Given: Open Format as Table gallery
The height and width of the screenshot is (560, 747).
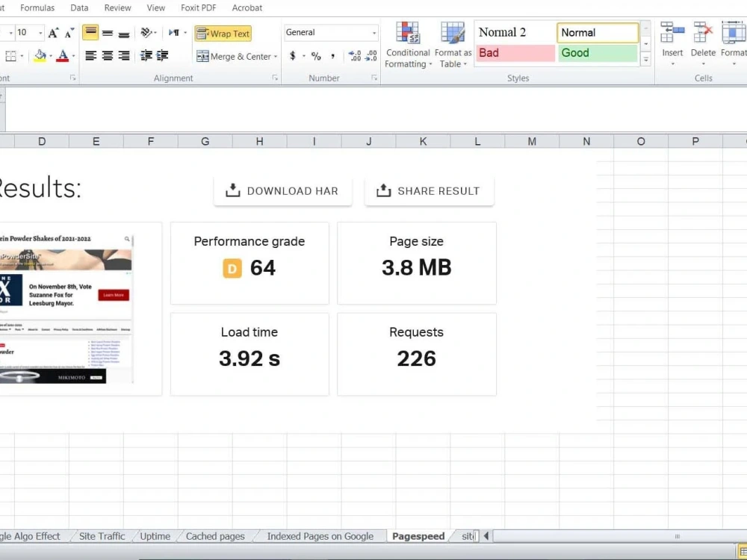Looking at the screenshot, I should pyautogui.click(x=453, y=45).
